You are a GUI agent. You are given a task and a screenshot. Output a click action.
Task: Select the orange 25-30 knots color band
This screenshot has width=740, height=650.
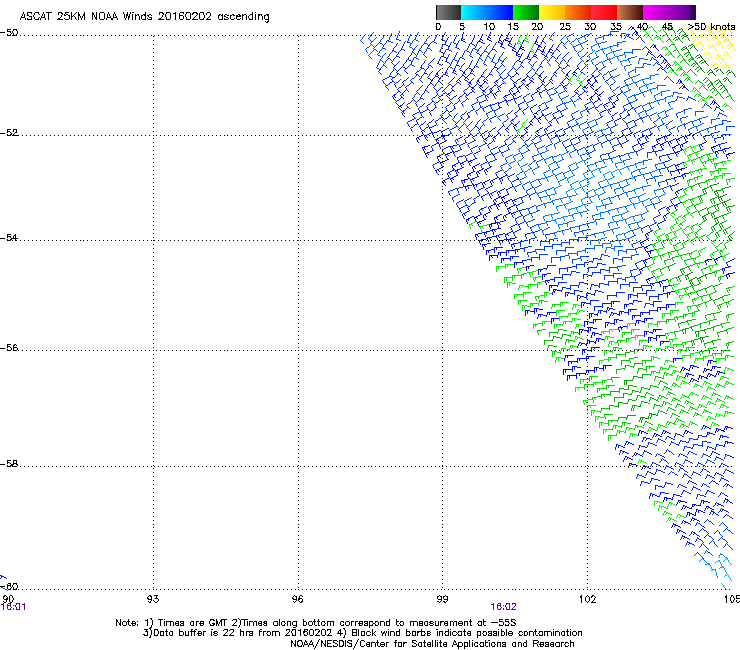(578, 12)
